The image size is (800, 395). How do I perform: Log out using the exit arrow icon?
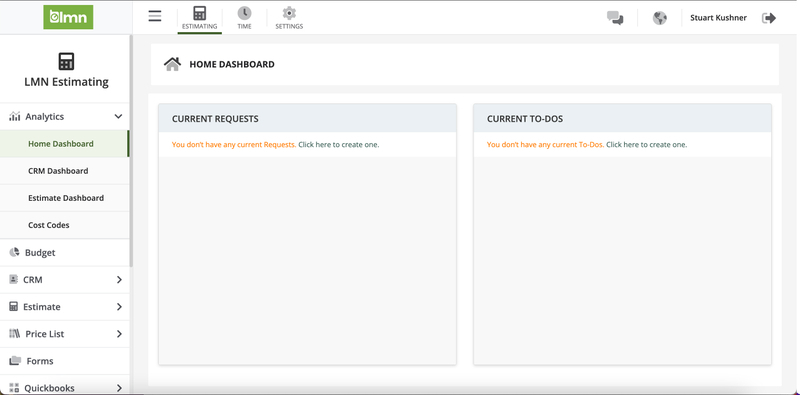coord(769,18)
